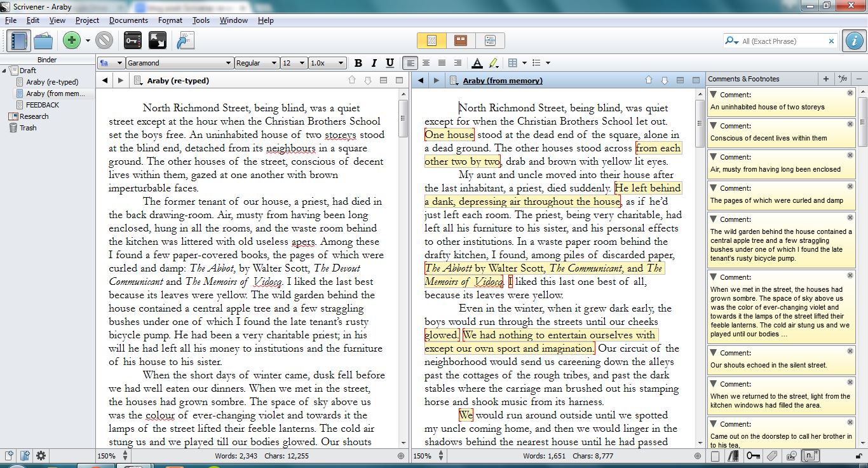Add new folder in binder footer
868x468 pixels.
25,456
